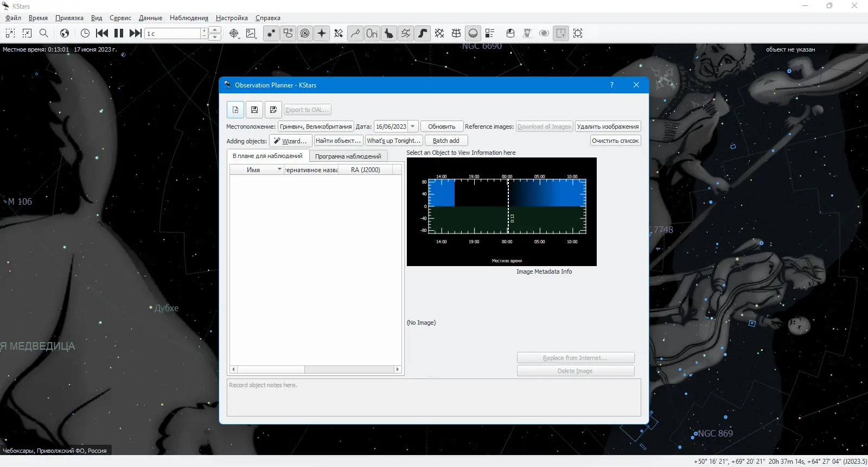This screenshot has height=467, width=868.
Task: Step the clock backward one step
Action: [102, 33]
